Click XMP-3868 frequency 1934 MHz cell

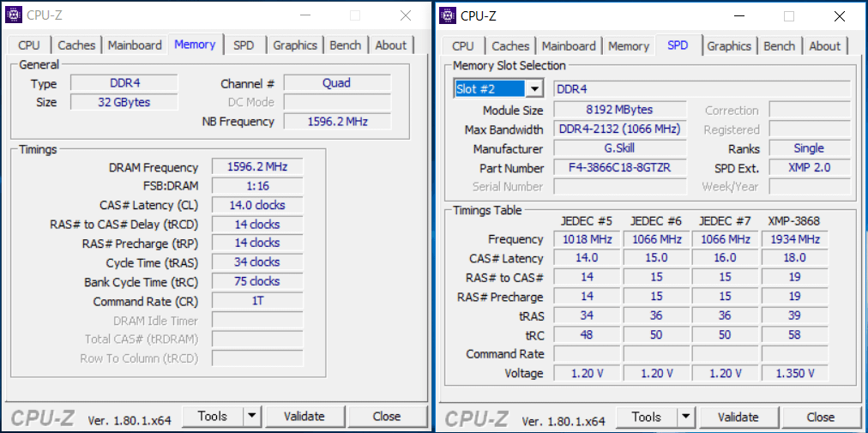[795, 239]
